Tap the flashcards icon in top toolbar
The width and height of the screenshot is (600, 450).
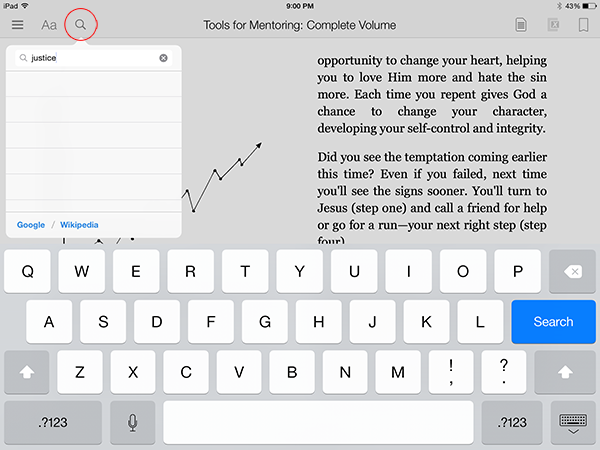(553, 25)
